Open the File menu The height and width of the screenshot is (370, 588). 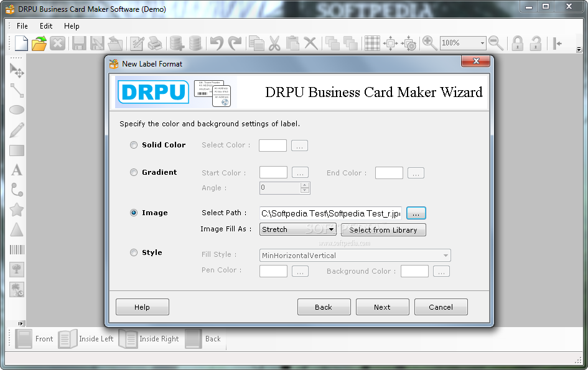[x=22, y=26]
